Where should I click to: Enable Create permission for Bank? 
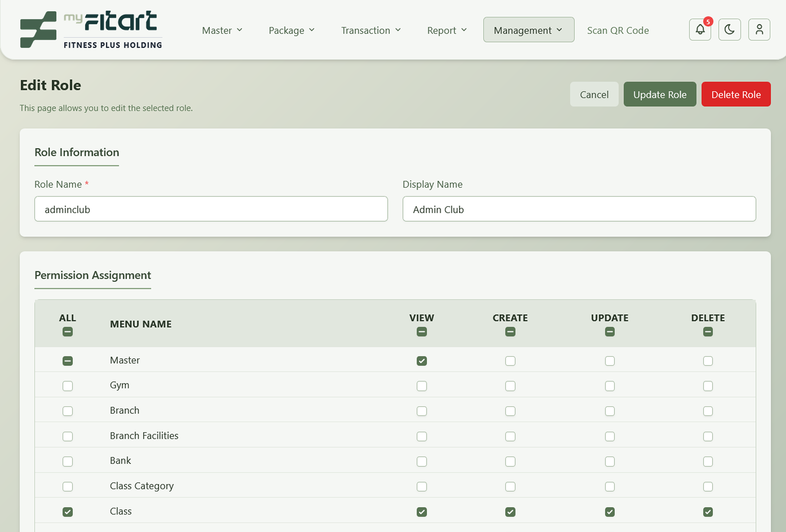point(510,461)
